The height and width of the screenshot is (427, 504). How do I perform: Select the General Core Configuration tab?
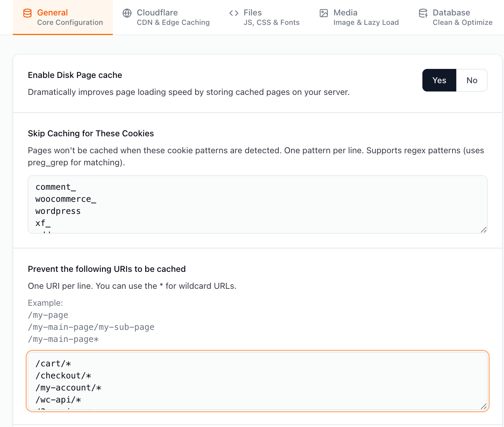[70, 17]
